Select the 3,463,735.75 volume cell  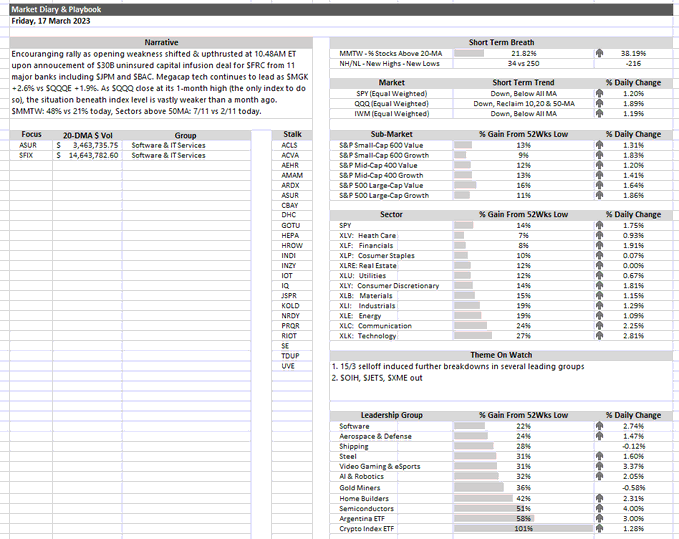(x=87, y=145)
